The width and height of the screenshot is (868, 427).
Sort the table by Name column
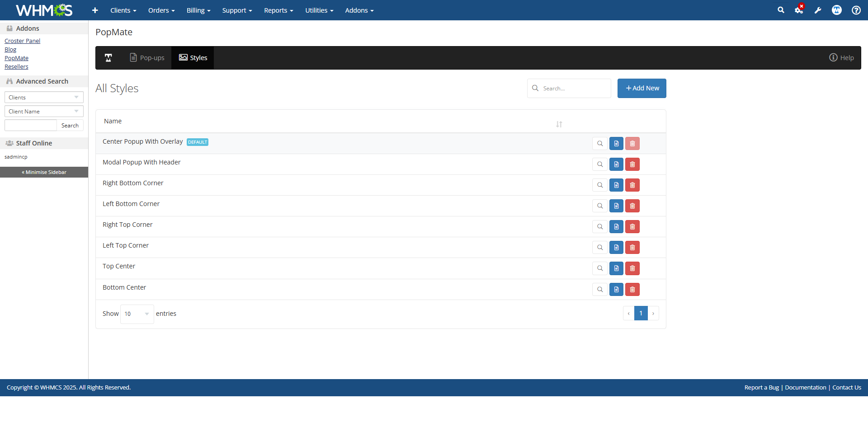click(x=559, y=124)
